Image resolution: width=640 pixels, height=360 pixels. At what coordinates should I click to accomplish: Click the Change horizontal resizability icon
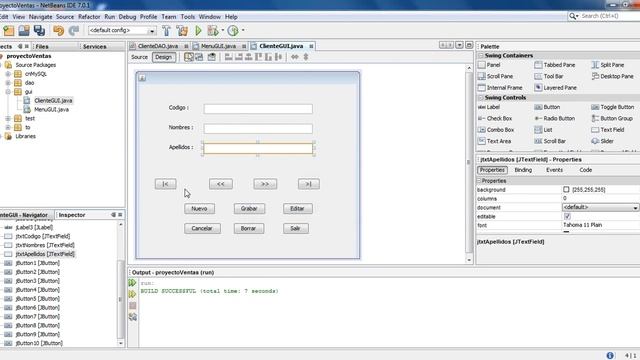(295, 57)
